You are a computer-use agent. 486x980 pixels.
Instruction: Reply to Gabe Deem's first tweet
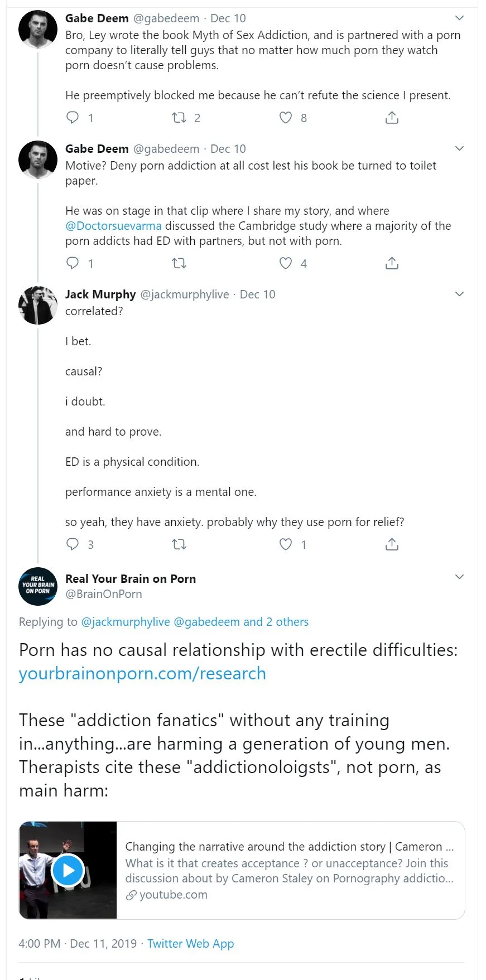pos(73,118)
